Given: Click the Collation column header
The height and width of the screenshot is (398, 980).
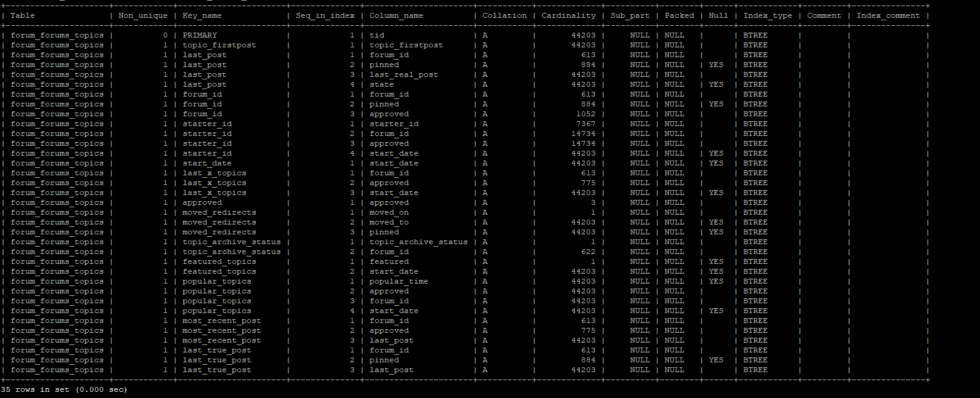Looking at the screenshot, I should pos(504,15).
